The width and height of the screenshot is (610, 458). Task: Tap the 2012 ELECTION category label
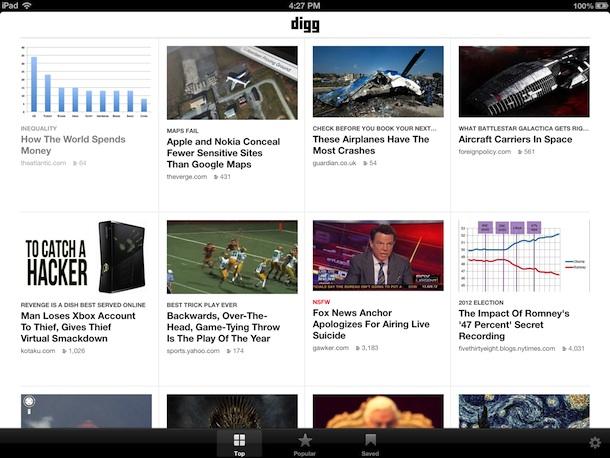pos(481,302)
